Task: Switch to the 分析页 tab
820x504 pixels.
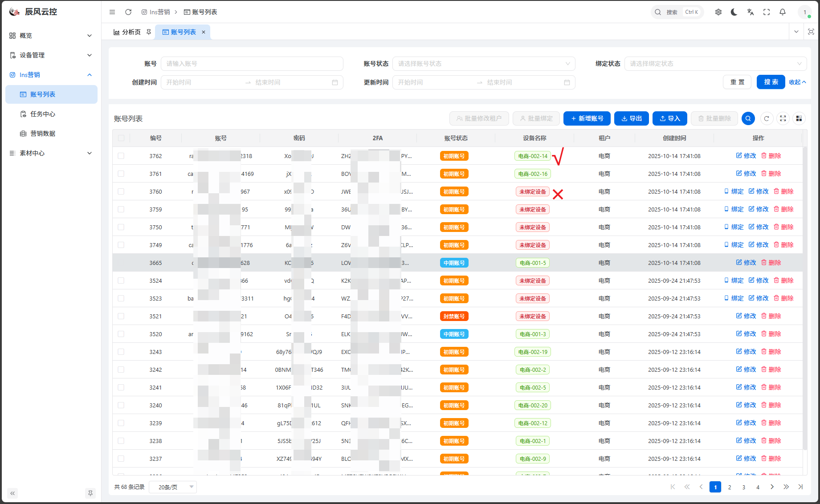Action: point(128,32)
